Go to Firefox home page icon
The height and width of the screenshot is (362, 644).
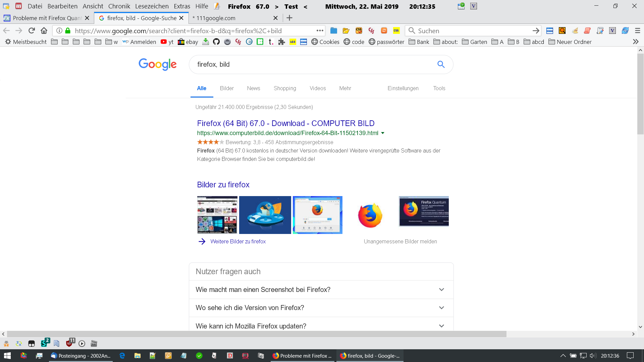pyautogui.click(x=44, y=31)
